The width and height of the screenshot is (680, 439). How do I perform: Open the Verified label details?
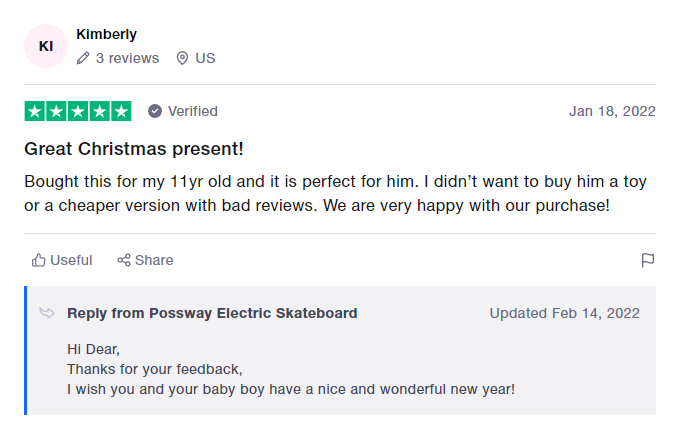pos(193,111)
